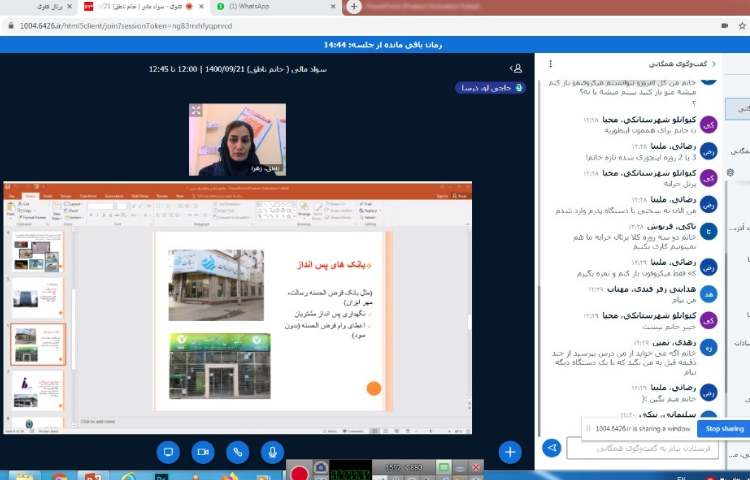Open the chat options three-dot menu
This screenshot has height=480, width=750.
tap(551, 64)
